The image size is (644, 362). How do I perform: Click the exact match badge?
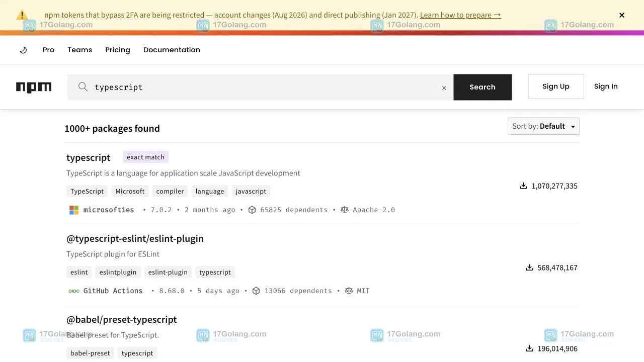(x=145, y=157)
